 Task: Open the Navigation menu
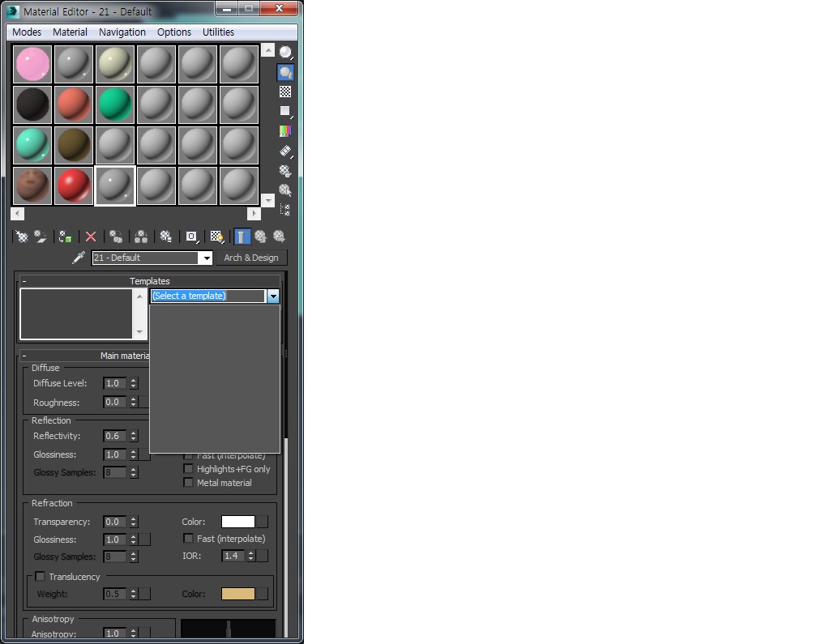tap(122, 32)
